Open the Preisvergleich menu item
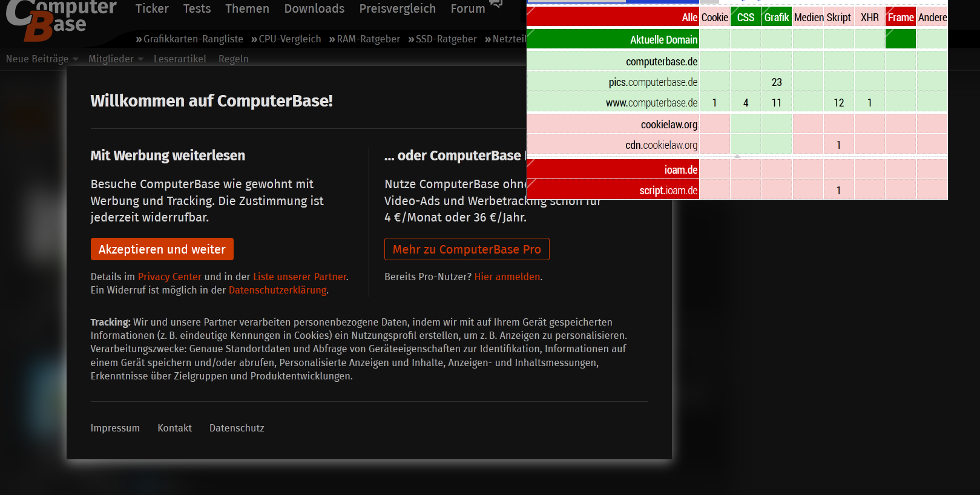Viewport: 980px width, 495px height. [x=397, y=8]
